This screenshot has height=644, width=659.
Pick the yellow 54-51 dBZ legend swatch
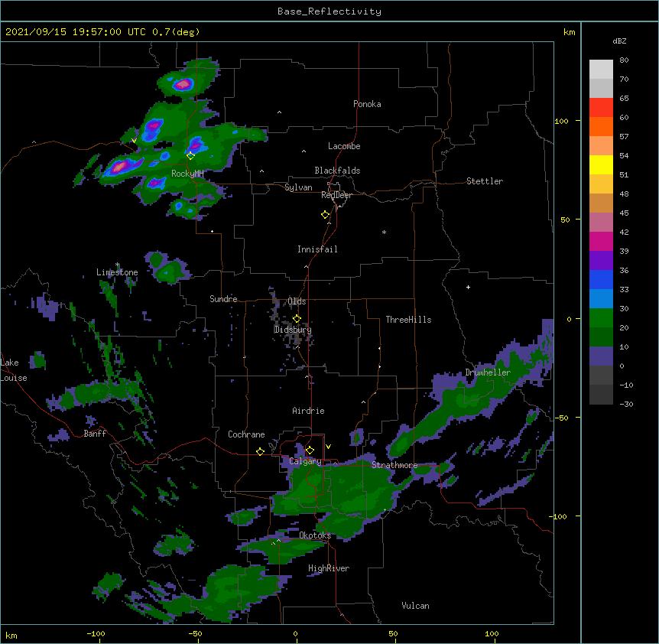601,164
